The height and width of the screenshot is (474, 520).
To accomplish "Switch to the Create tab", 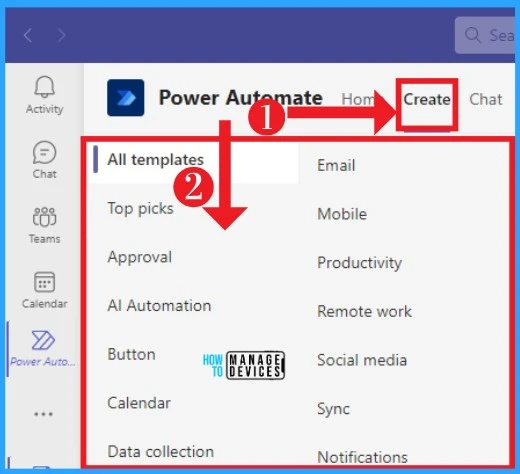I will [x=427, y=99].
